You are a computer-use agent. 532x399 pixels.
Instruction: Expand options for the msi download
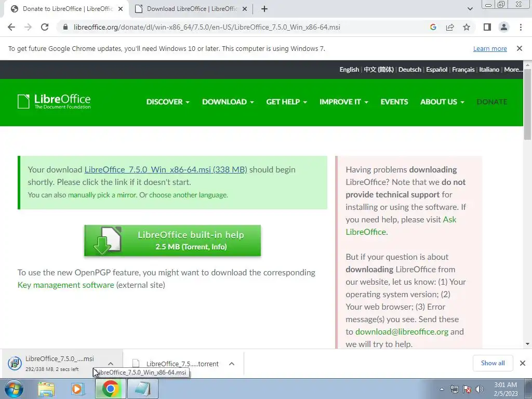[111, 364]
